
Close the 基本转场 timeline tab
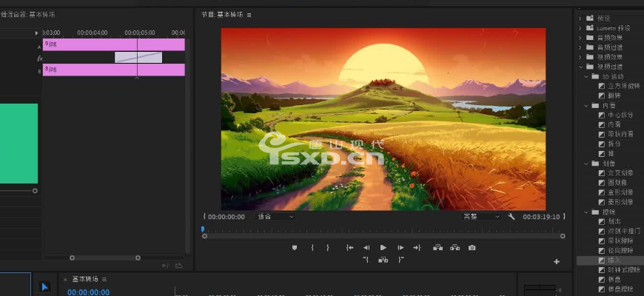pyautogui.click(x=65, y=280)
